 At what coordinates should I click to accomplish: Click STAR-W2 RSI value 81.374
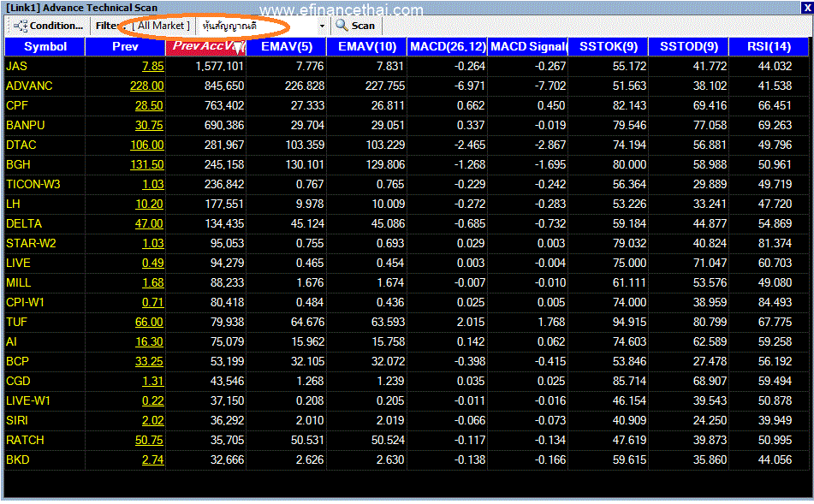pos(775,244)
